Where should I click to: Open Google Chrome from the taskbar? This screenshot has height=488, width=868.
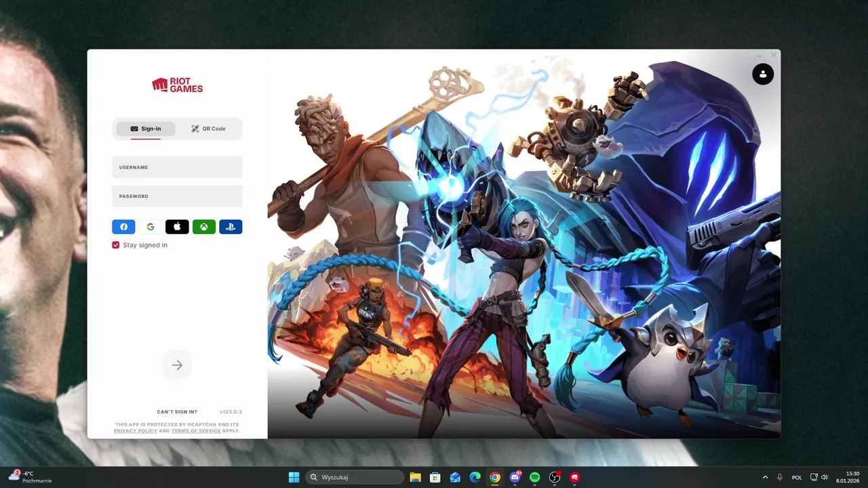coord(495,477)
